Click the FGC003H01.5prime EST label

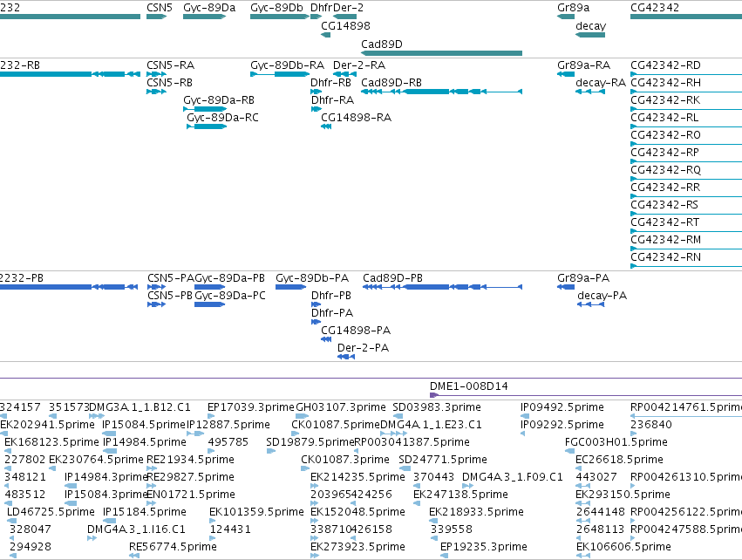point(616,442)
